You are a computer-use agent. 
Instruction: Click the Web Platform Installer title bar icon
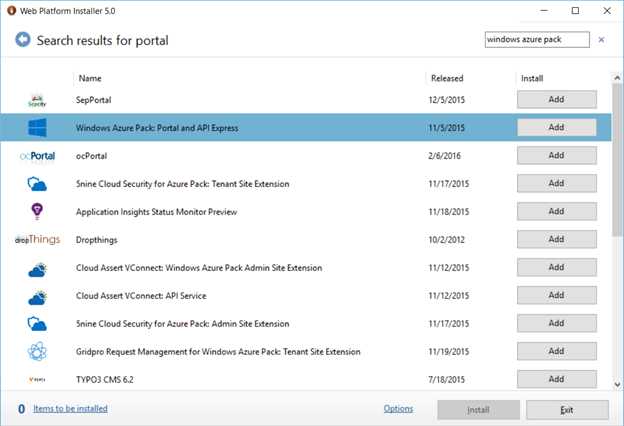(11, 11)
